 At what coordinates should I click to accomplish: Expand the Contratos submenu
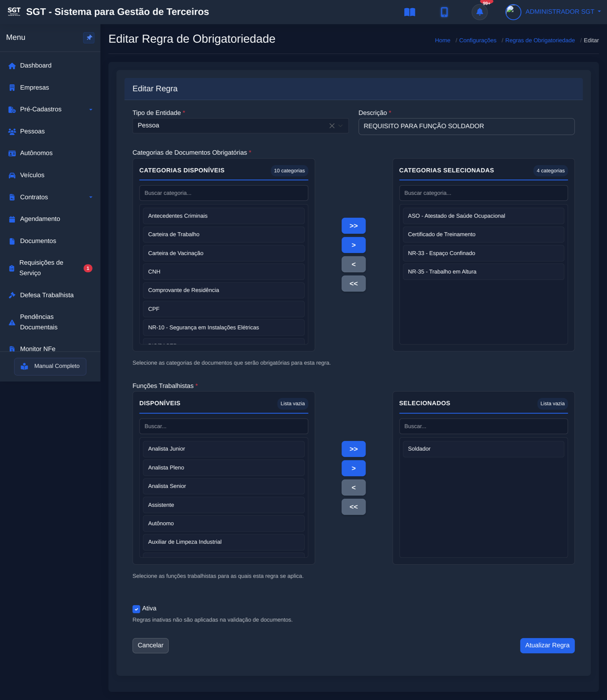click(x=91, y=197)
